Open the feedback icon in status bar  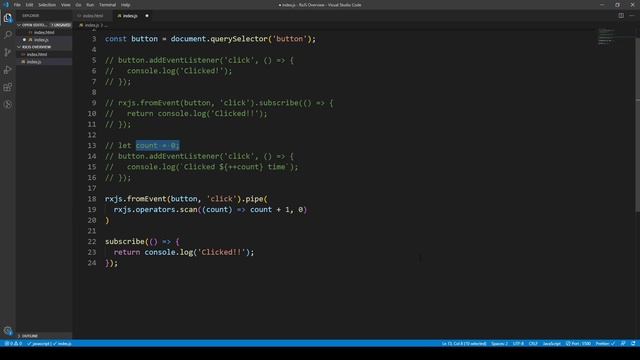[x=623, y=344]
